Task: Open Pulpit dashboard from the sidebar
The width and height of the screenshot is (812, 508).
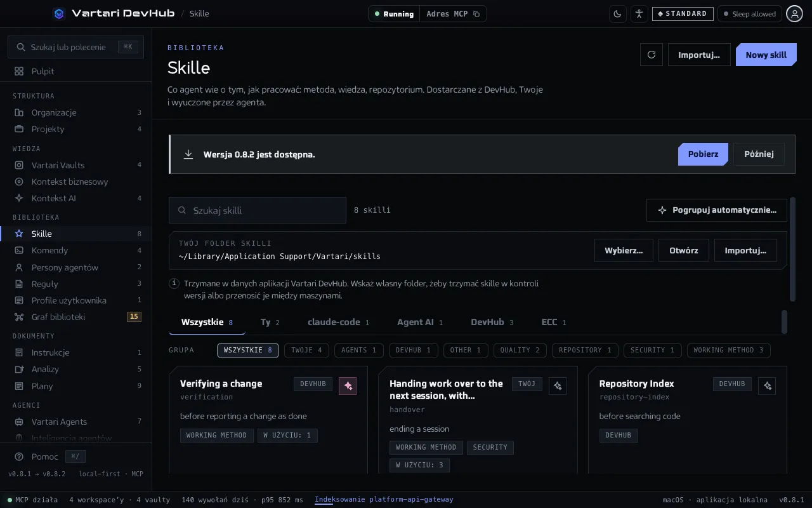Action: tap(76, 71)
